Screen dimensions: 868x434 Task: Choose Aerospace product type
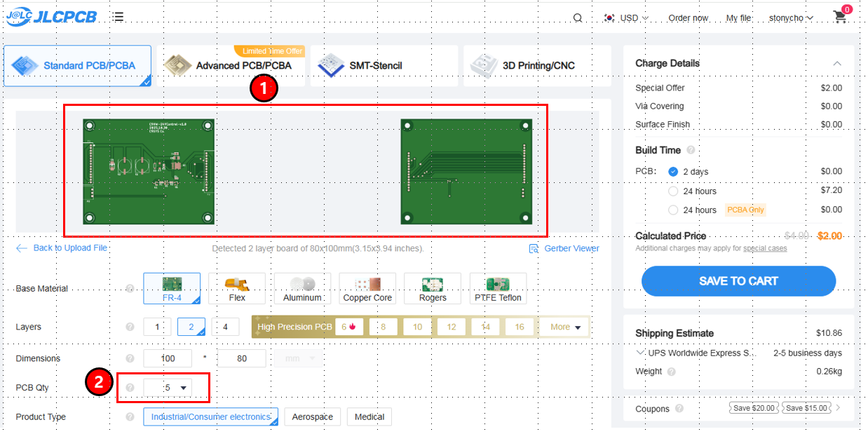click(313, 416)
